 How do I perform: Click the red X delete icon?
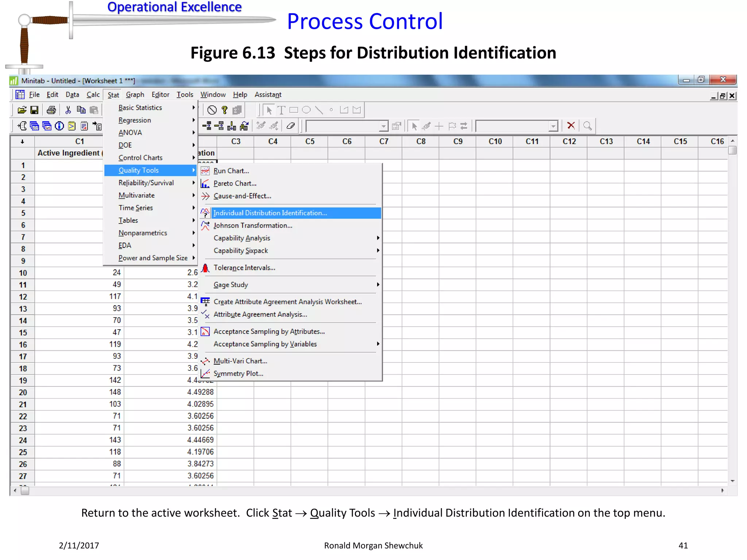pyautogui.click(x=571, y=126)
